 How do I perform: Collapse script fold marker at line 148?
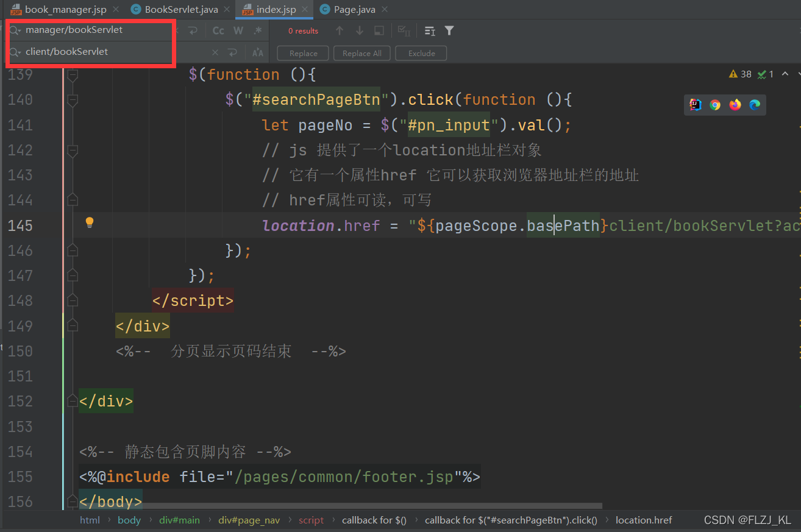tap(73, 300)
